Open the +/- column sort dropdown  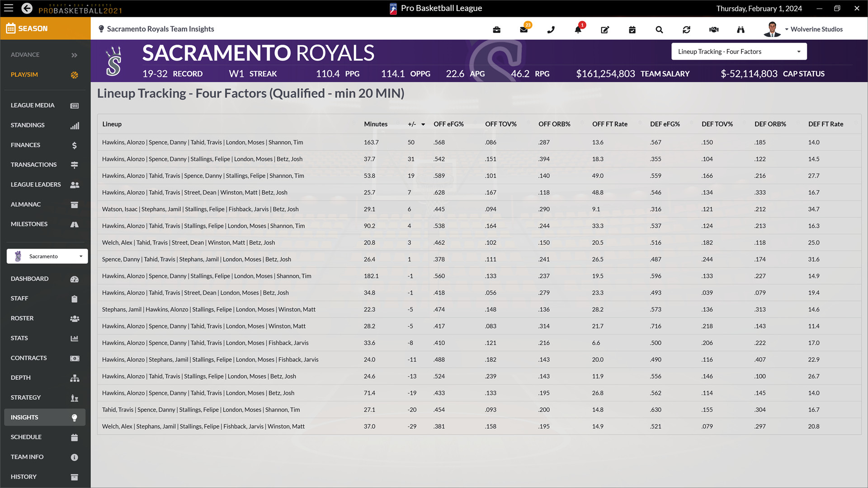423,124
